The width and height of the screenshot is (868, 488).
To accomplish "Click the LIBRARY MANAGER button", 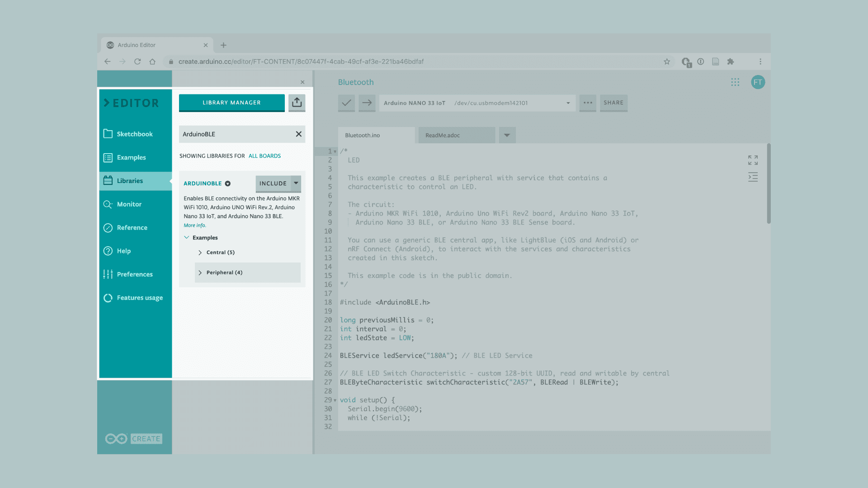I will (231, 103).
